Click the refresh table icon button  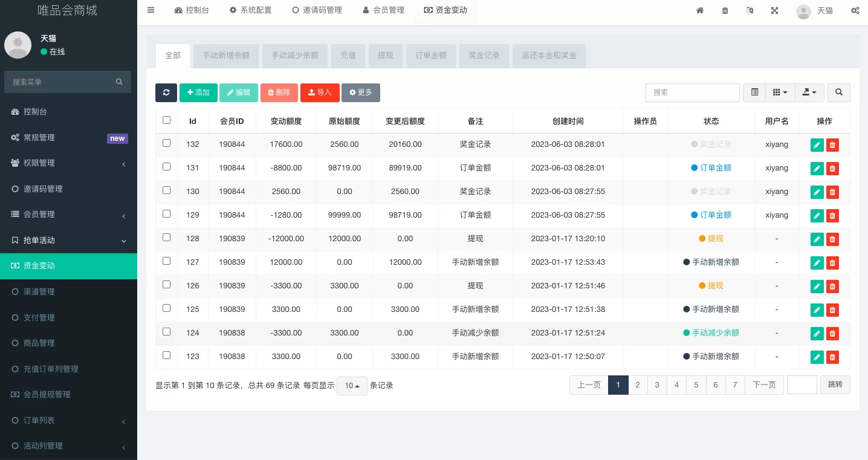(x=166, y=92)
